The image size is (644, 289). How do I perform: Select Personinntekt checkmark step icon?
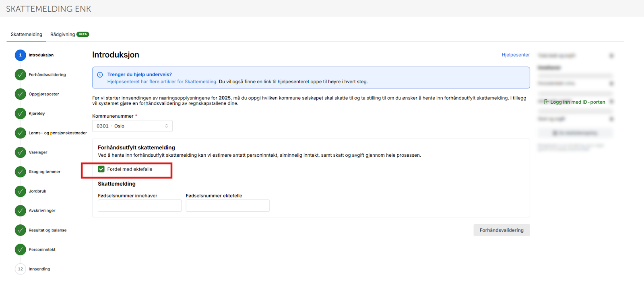(21, 250)
